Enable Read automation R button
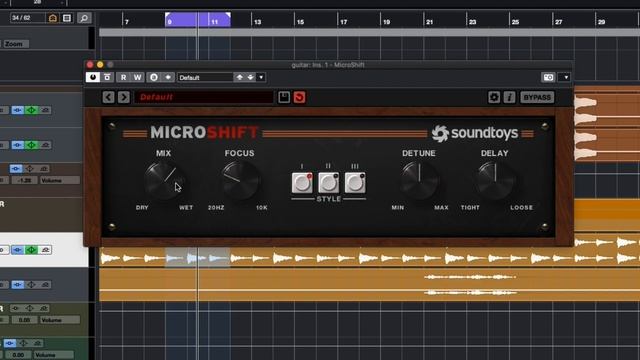The height and width of the screenshot is (360, 640). coord(123,77)
